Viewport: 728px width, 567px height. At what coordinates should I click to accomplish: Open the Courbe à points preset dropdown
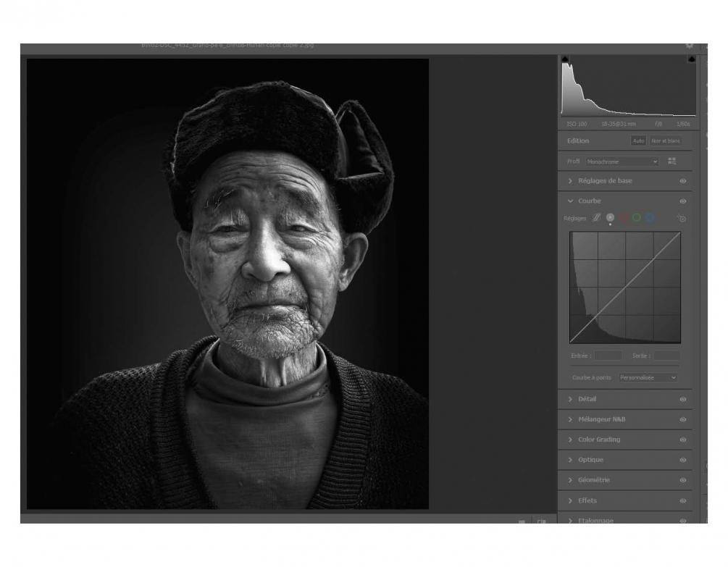click(648, 378)
